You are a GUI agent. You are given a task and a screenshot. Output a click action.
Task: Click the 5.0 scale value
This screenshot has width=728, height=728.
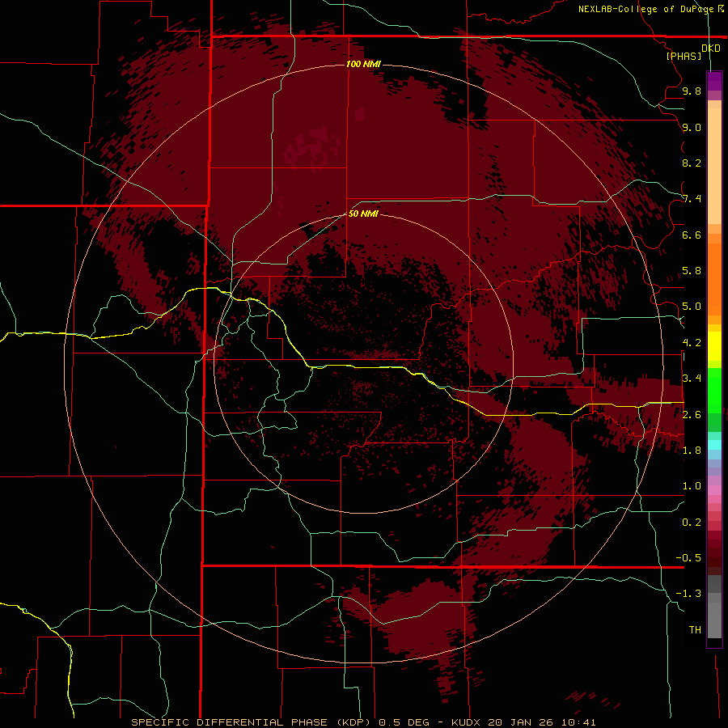click(x=692, y=307)
